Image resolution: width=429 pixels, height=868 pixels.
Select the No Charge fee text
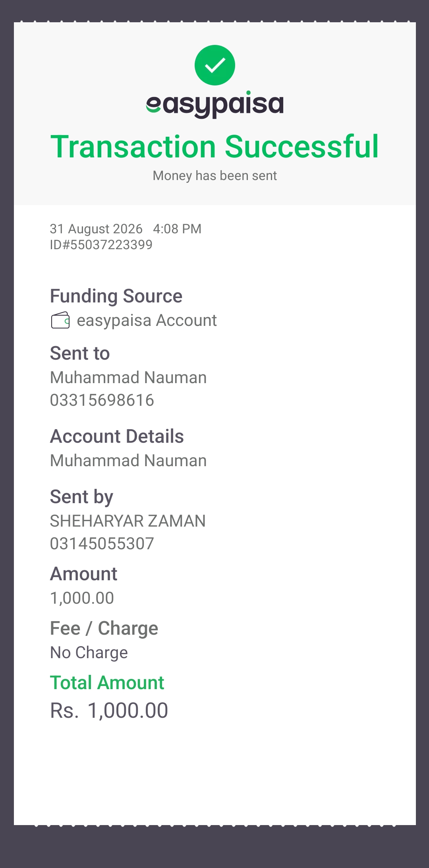(x=89, y=653)
